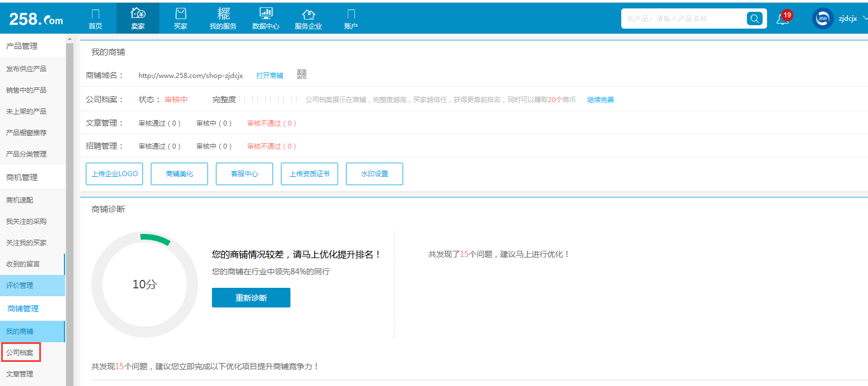Click the red 审核中 status text

pos(176,99)
